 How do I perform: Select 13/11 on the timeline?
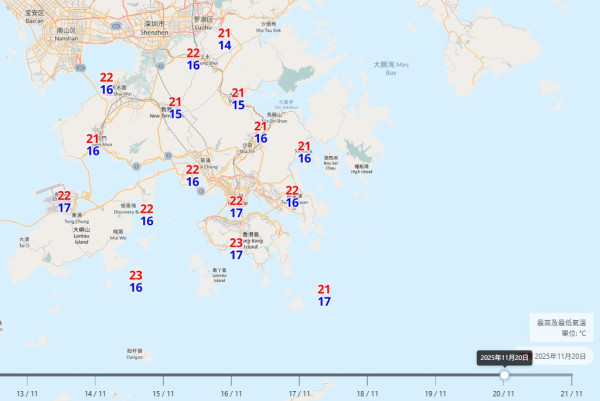pyautogui.click(x=27, y=393)
